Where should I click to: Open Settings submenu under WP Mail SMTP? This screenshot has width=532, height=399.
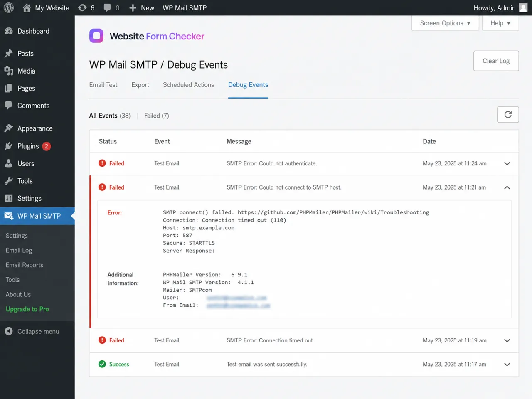[x=17, y=236]
